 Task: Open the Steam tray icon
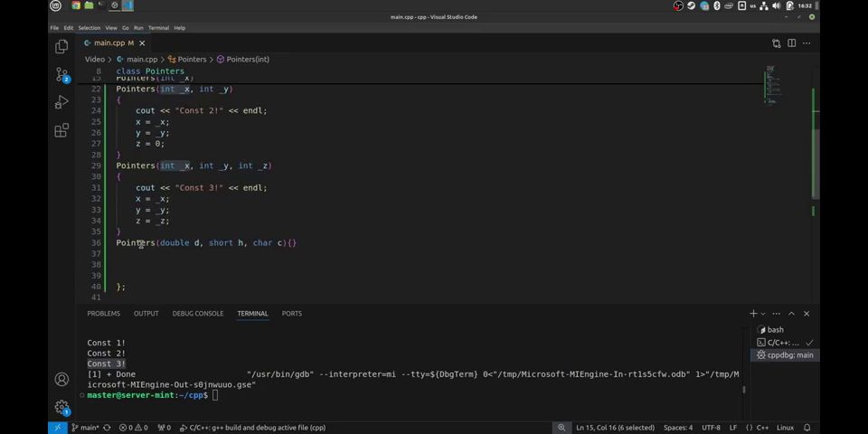point(692,5)
